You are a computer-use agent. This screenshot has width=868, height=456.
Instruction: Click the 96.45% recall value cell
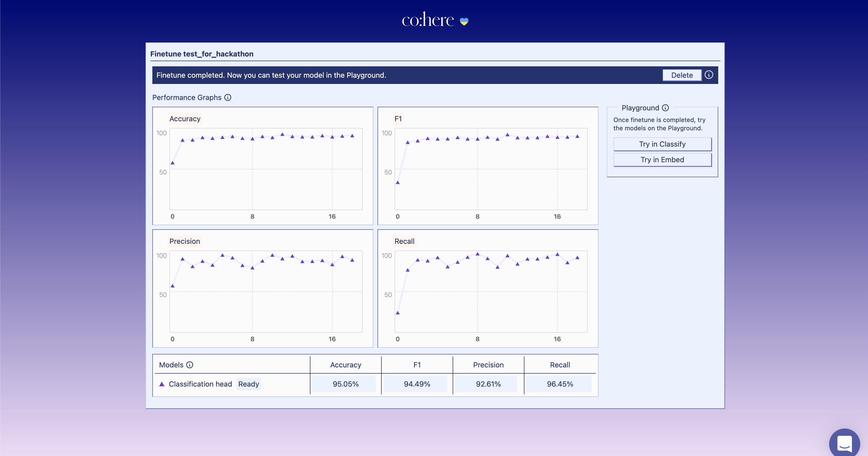point(559,384)
